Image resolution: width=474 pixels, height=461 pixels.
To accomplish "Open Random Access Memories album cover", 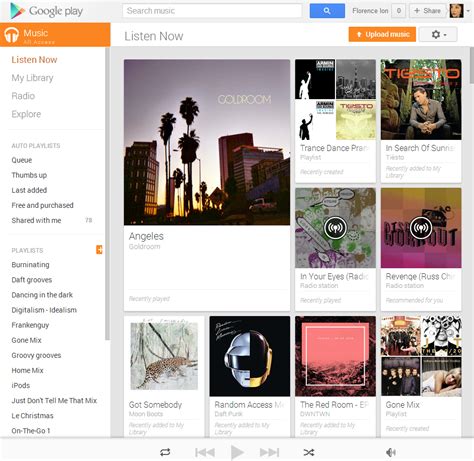I will (x=250, y=356).
